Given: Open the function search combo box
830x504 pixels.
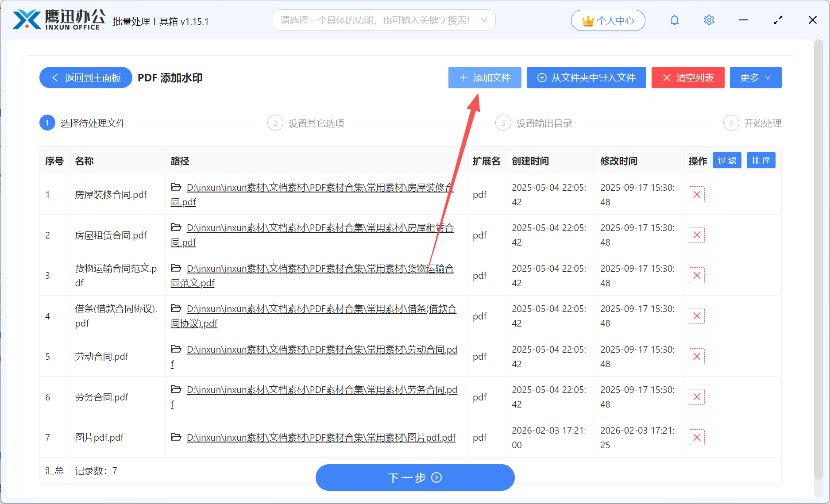Looking at the screenshot, I should click(384, 20).
